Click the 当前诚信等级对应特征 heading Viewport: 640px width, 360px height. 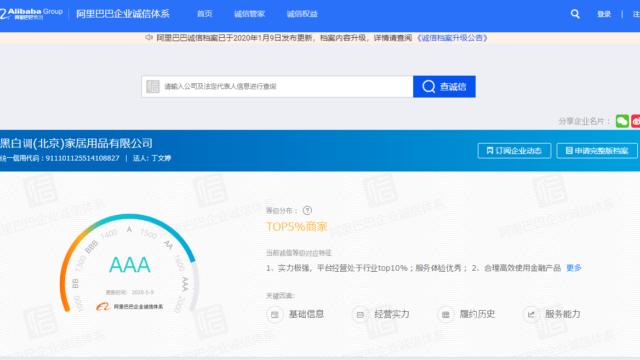click(299, 253)
